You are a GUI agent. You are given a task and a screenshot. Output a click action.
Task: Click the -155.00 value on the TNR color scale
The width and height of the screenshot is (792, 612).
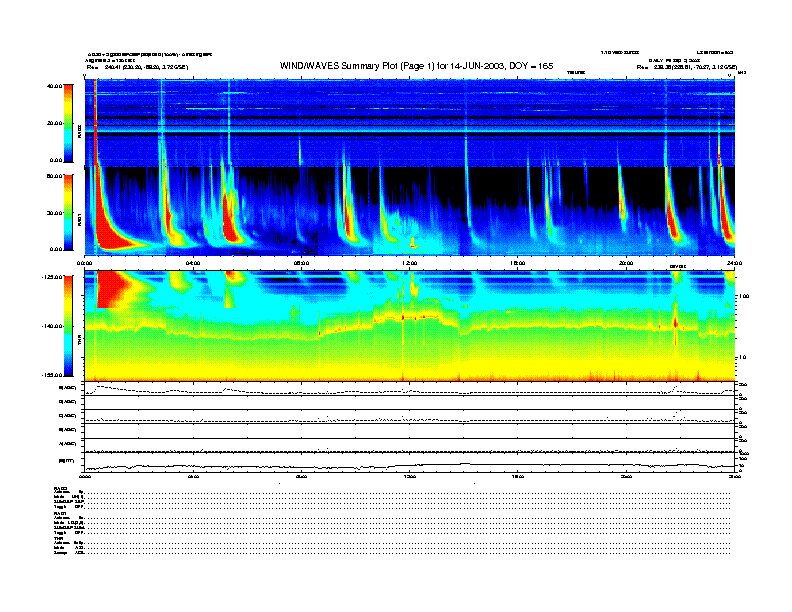(x=52, y=375)
